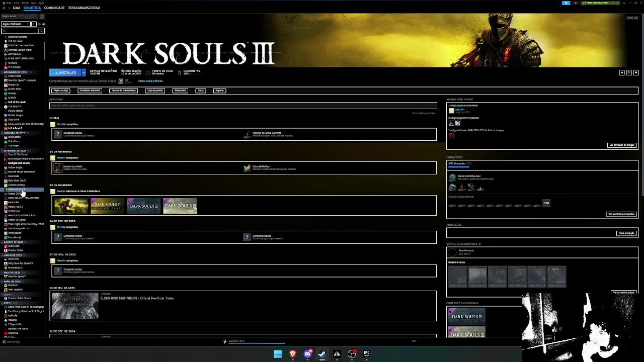The width and height of the screenshot is (644, 362).
Task: Open the game settings gear icon
Action: [622, 72]
